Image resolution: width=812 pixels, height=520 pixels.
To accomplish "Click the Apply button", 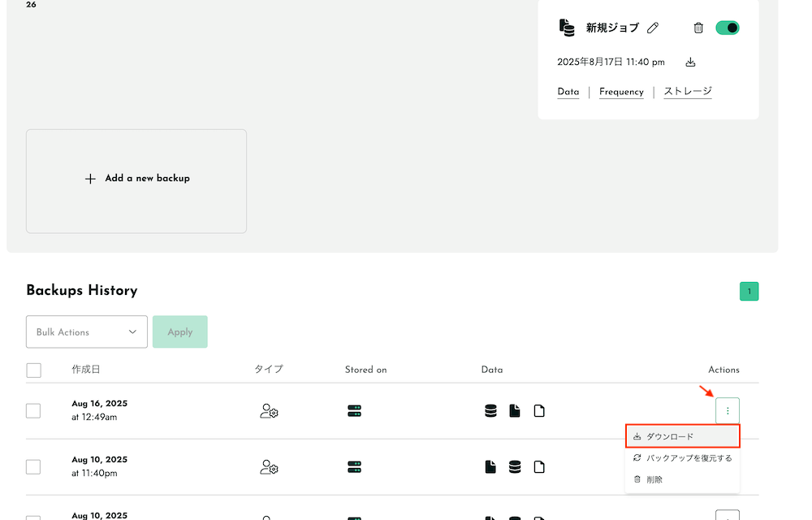I will [179, 332].
